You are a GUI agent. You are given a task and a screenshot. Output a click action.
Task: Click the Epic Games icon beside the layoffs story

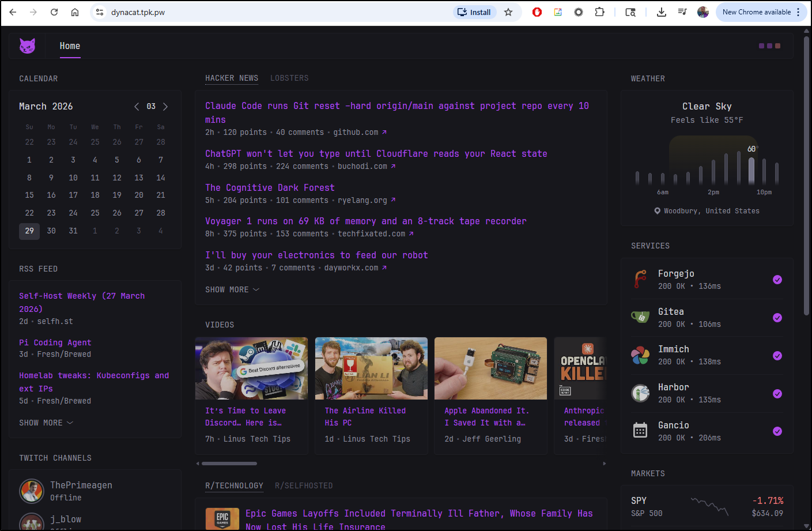222,518
